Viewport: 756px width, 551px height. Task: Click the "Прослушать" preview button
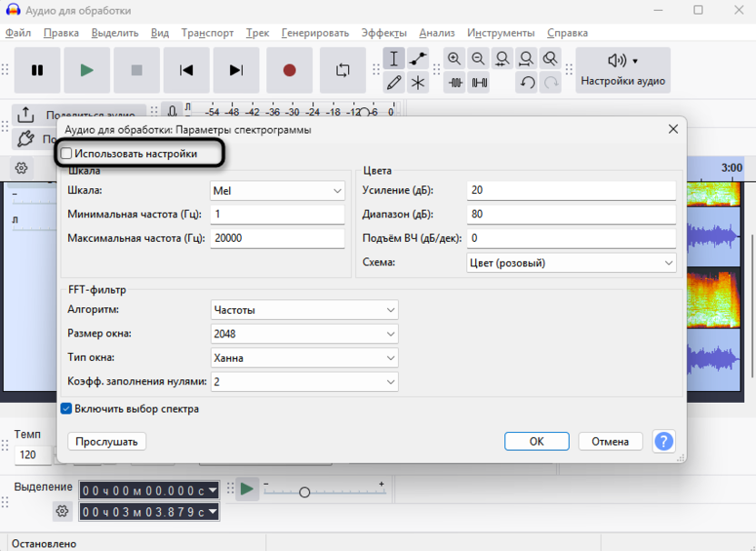(106, 441)
